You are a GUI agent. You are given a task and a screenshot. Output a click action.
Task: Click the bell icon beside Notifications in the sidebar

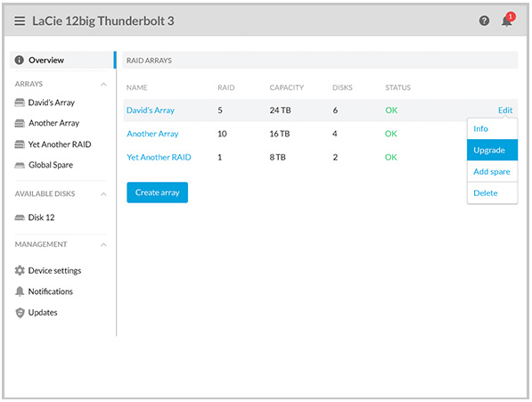20,291
